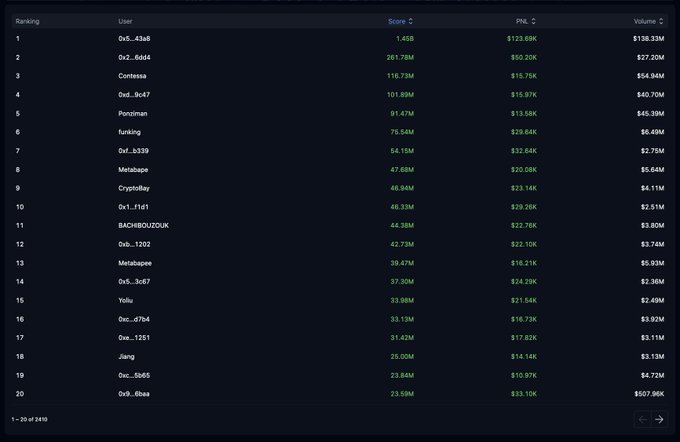
Task: Go to next leaderboard page arrow
Action: click(x=659, y=419)
